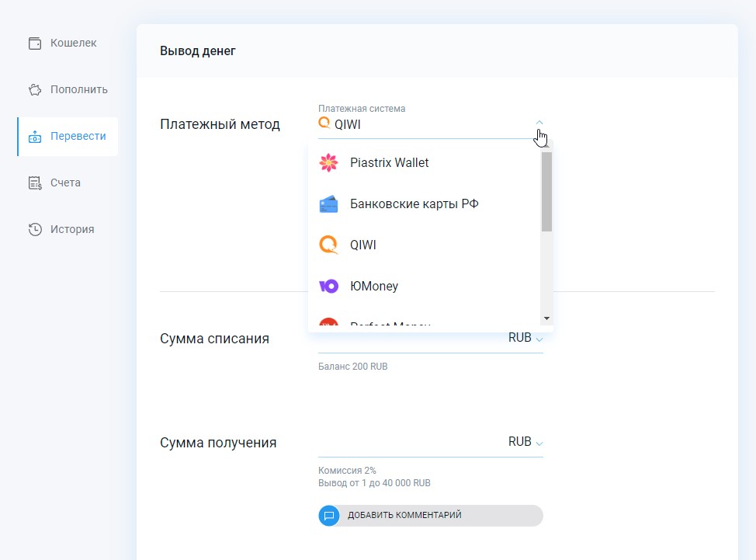Select QIWI from the dropdown list
Screen dimensions: 756x560
pyautogui.click(x=425, y=245)
